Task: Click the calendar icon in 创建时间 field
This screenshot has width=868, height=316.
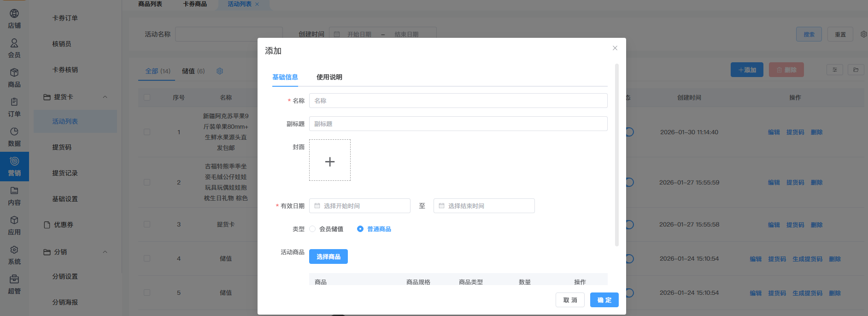Action: (x=337, y=34)
